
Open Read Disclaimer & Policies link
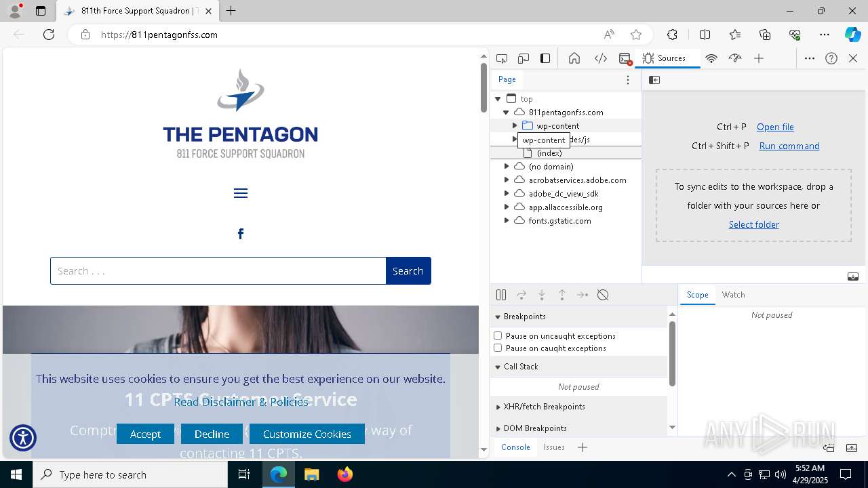241,402
